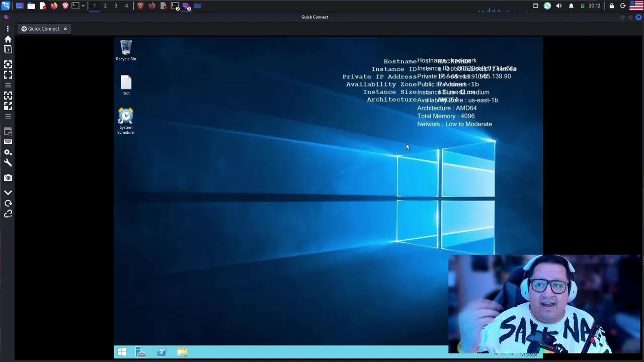644x362 pixels.
Task: Select System Scheduler desktop shortcut
Action: (126, 121)
